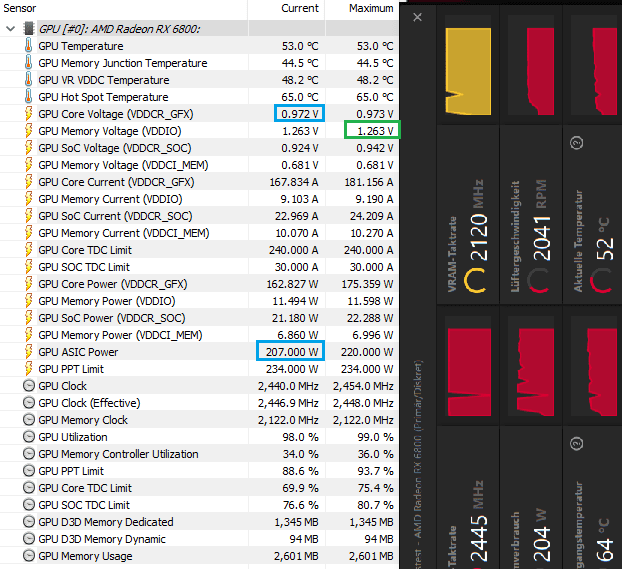Click the clock icon beside GPU Clock
This screenshot has height=569, width=622.
[x=29, y=386]
